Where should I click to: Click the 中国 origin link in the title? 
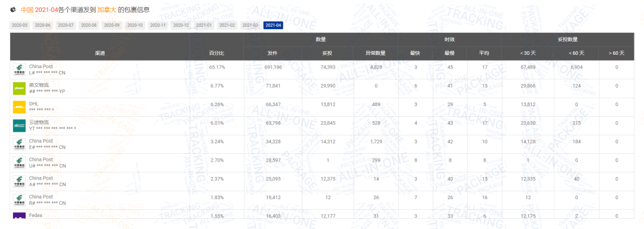pyautogui.click(x=27, y=10)
